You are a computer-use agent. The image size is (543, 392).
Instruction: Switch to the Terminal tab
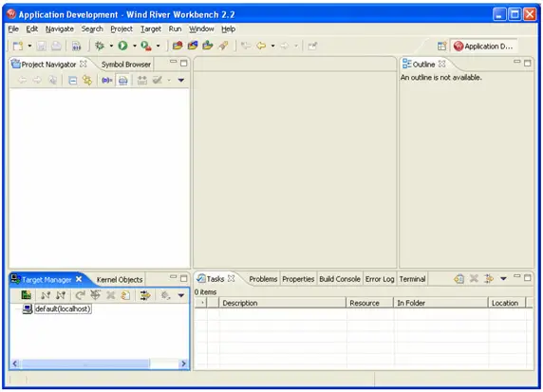(412, 279)
